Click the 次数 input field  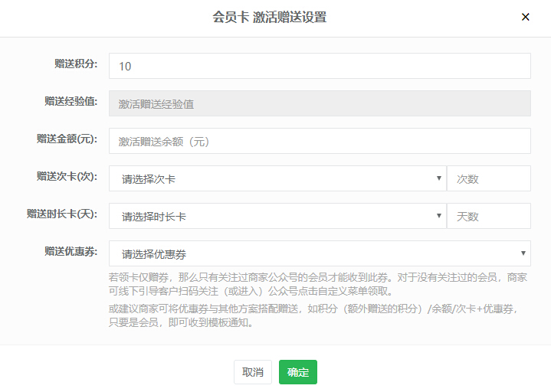point(489,178)
